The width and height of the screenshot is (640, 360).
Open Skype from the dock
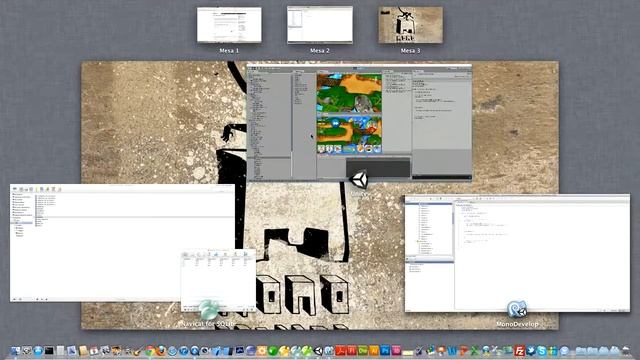(542, 351)
